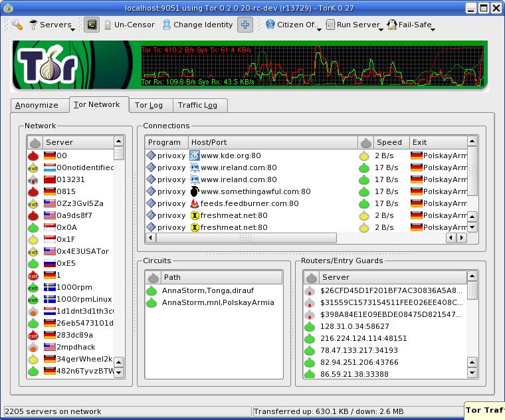
Task: Click the flame icon beside feeds.feedburner.com:80
Action: coord(195,203)
